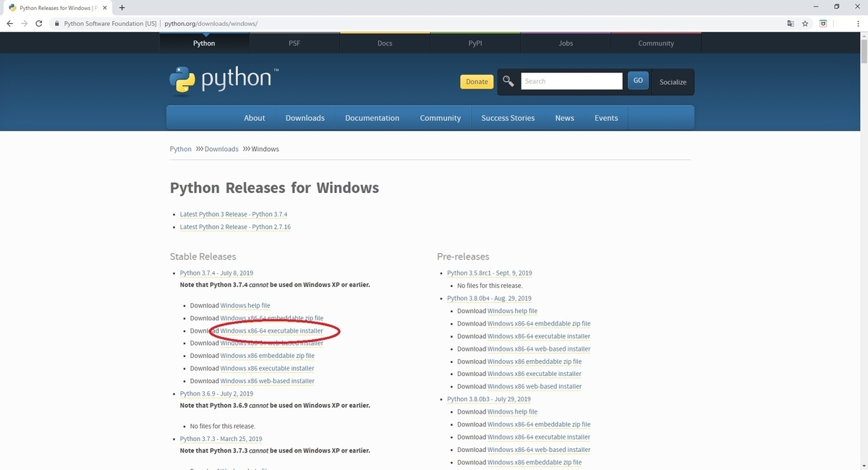Screen dimensions: 868x470
Task: Download 3.7.4 Windows x86 executable installer
Action: 268,369
